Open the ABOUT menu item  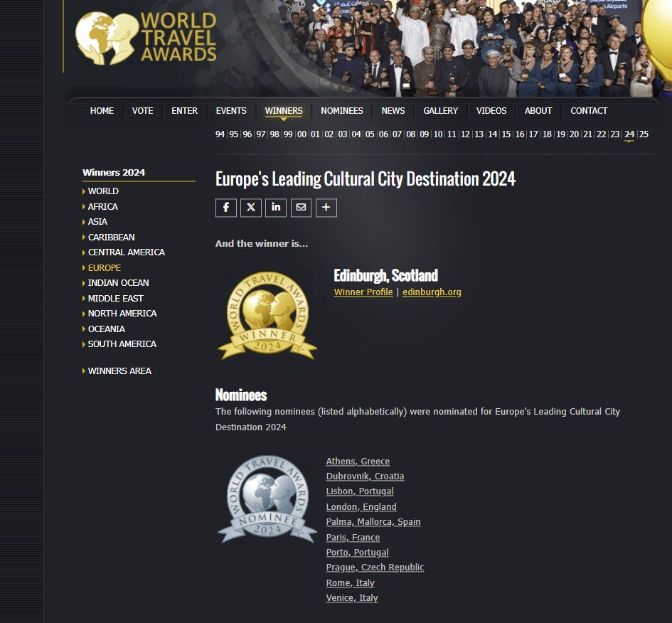coord(538,110)
